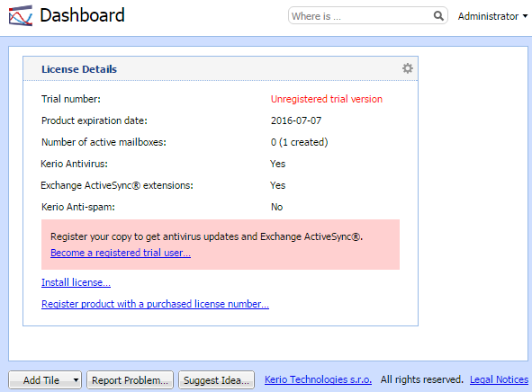Screen dimensions: 532x392
Task: Click the '0 (1 created)' mailbox value
Action: (299, 142)
